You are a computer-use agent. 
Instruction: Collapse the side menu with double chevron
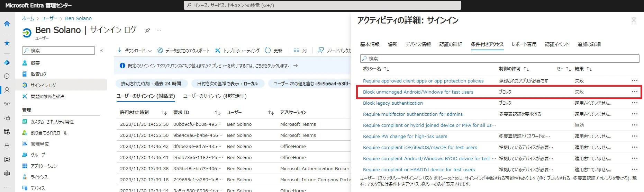pyautogui.click(x=101, y=51)
